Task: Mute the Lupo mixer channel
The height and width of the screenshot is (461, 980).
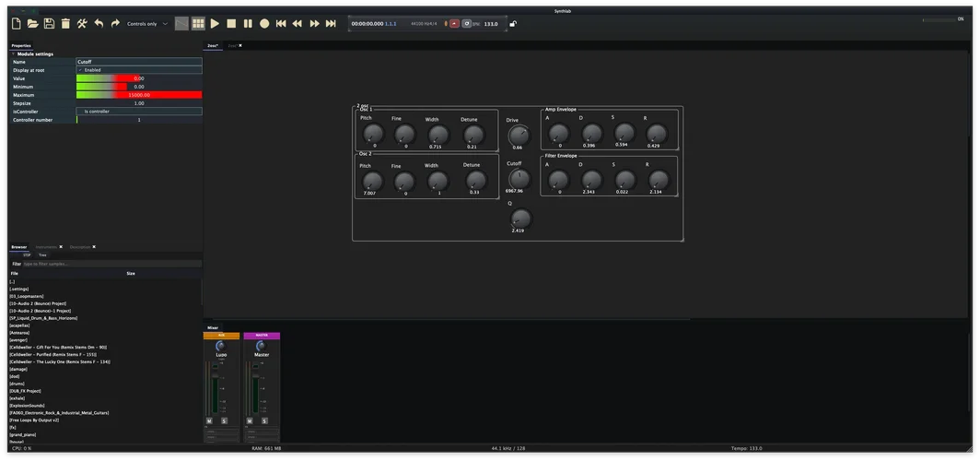Action: click(209, 421)
